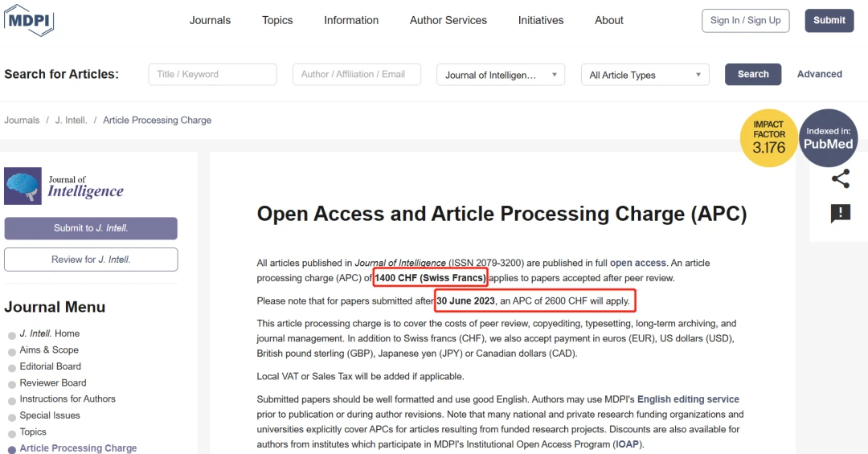The height and width of the screenshot is (454, 868).
Task: Open the share icon
Action: [841, 179]
